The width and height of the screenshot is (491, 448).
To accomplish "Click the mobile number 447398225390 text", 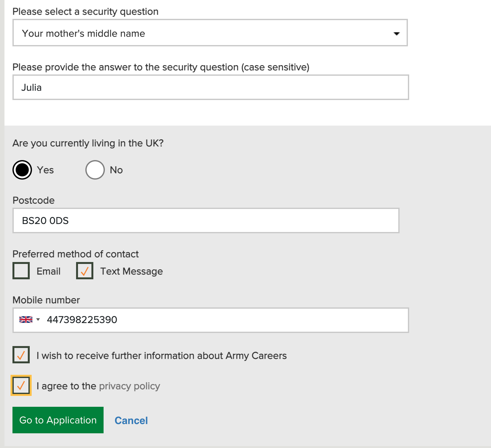I will coord(82,320).
